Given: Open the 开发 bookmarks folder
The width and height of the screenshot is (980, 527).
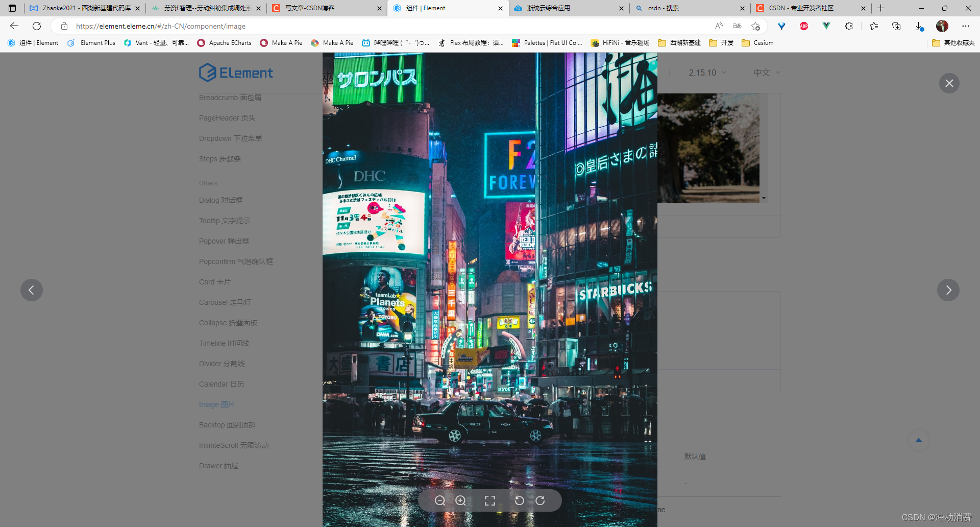Looking at the screenshot, I should (x=721, y=43).
